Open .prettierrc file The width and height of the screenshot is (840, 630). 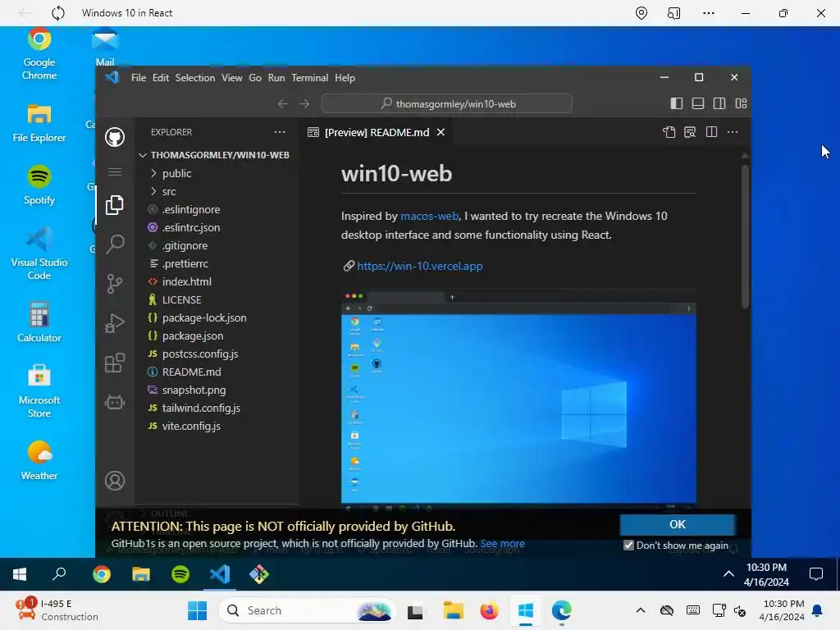(x=217, y=263)
